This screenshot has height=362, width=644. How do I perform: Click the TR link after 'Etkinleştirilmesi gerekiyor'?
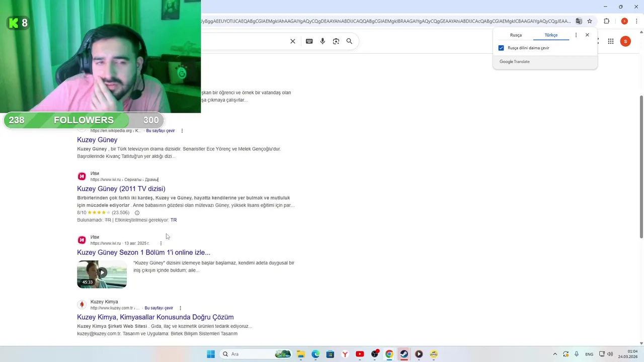coord(174,220)
